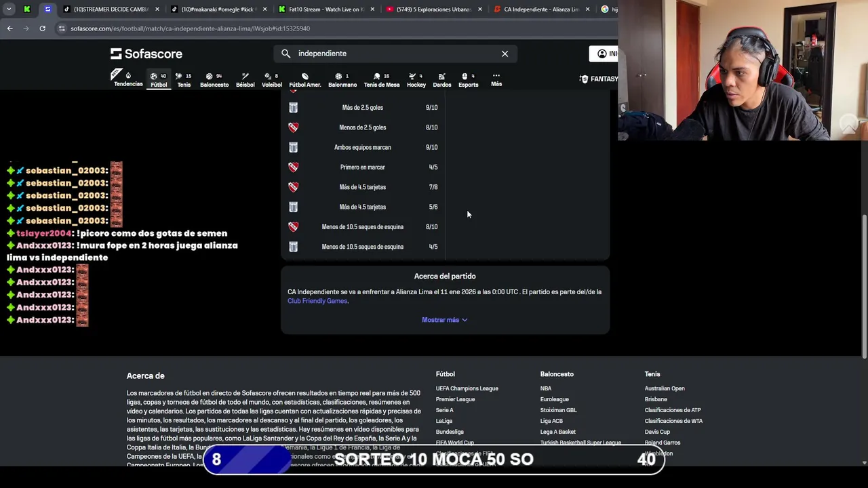Image resolution: width=868 pixels, height=488 pixels.
Task: Switch to the CA Independiente - Alianza Lima tab
Action: pyautogui.click(x=541, y=9)
